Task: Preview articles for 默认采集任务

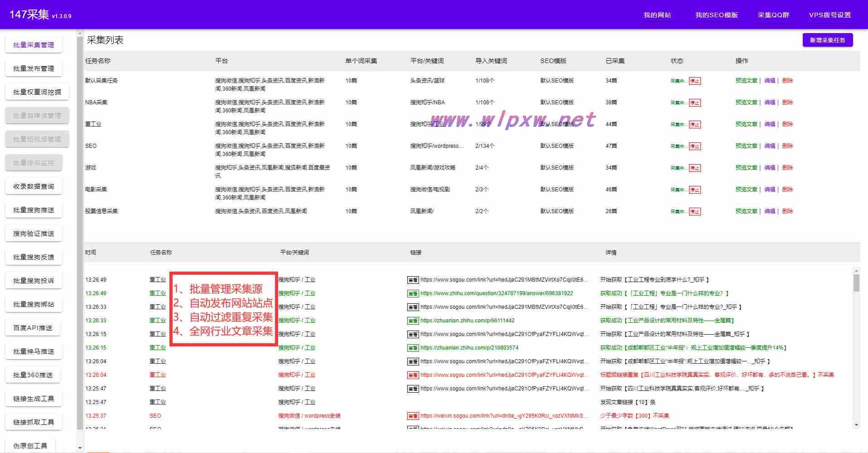Action: (746, 81)
